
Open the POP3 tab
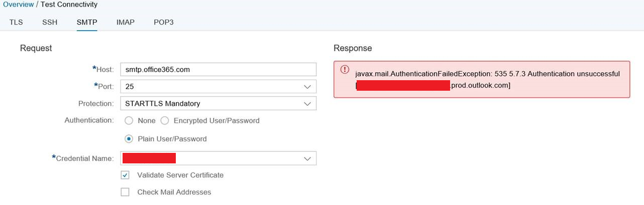coord(164,23)
